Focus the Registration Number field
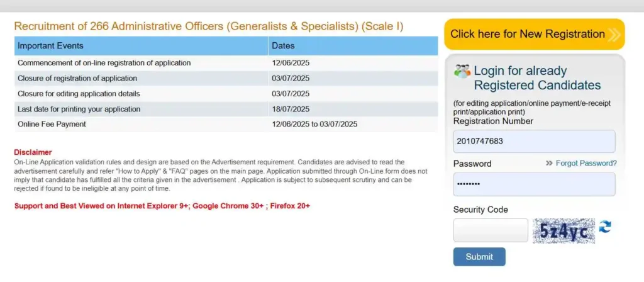This screenshot has width=644, height=282. click(x=535, y=142)
